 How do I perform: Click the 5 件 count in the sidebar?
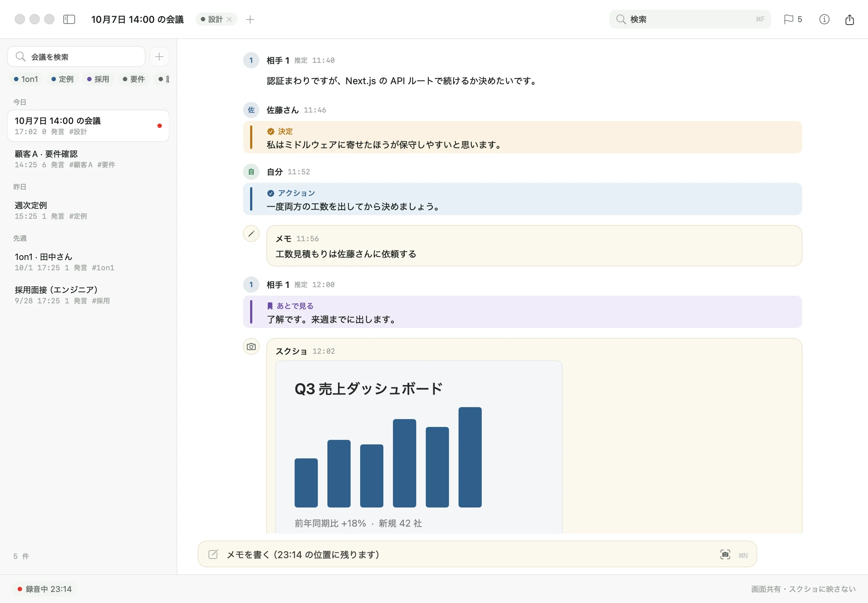point(21,556)
